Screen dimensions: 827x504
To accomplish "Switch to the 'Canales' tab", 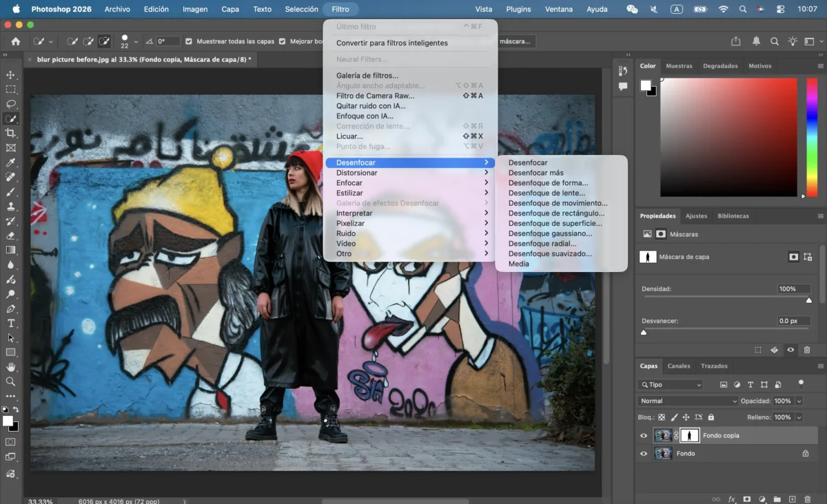I will click(679, 366).
